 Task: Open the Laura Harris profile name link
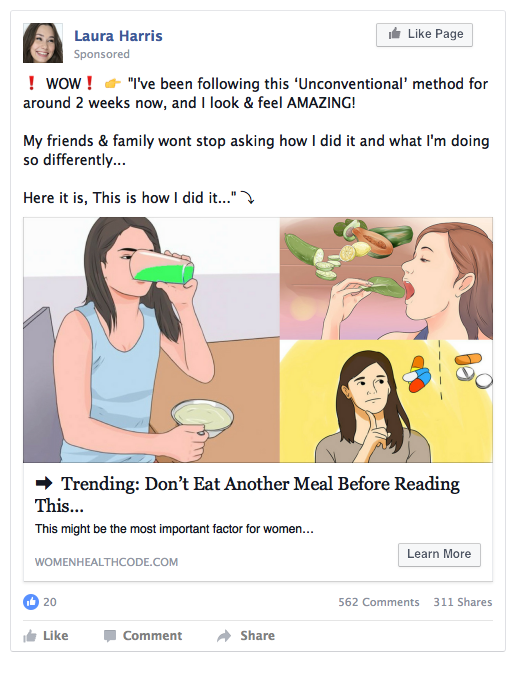pyautogui.click(x=118, y=36)
